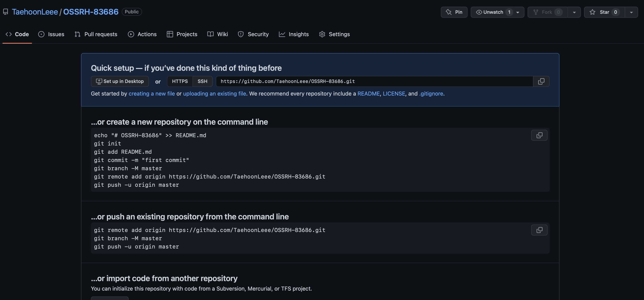Open the Wiki tab

218,34
